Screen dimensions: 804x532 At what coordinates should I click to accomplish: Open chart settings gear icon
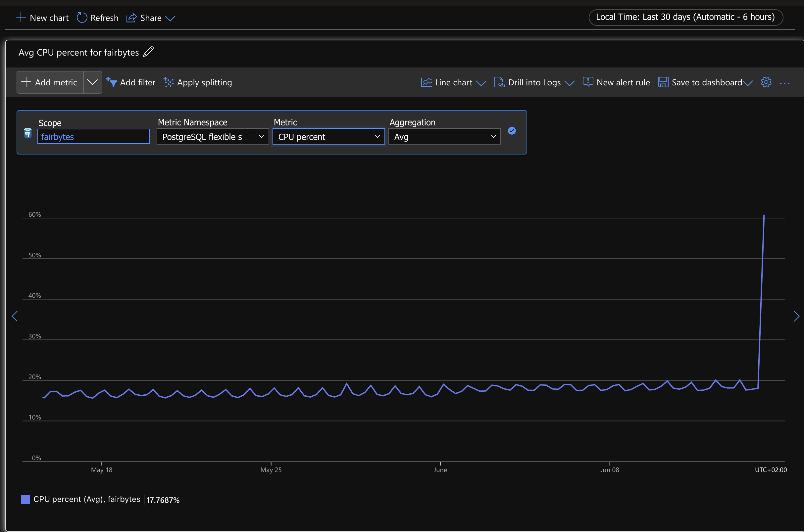766,82
